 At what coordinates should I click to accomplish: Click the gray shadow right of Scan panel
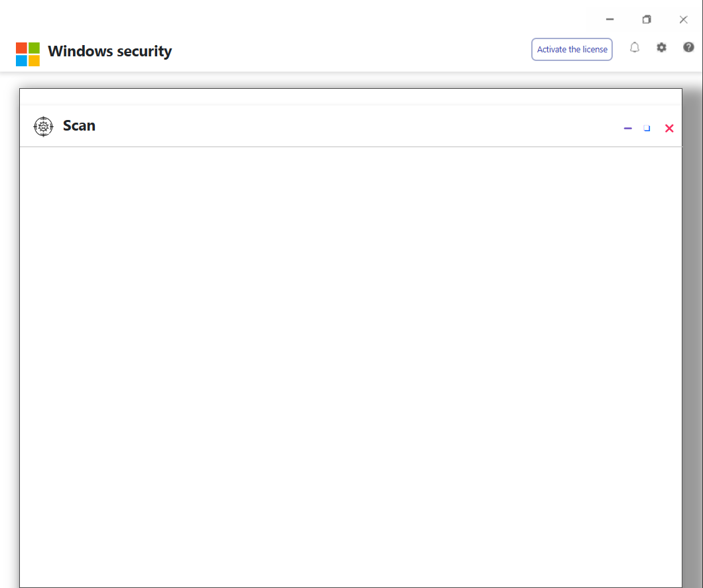click(692, 331)
